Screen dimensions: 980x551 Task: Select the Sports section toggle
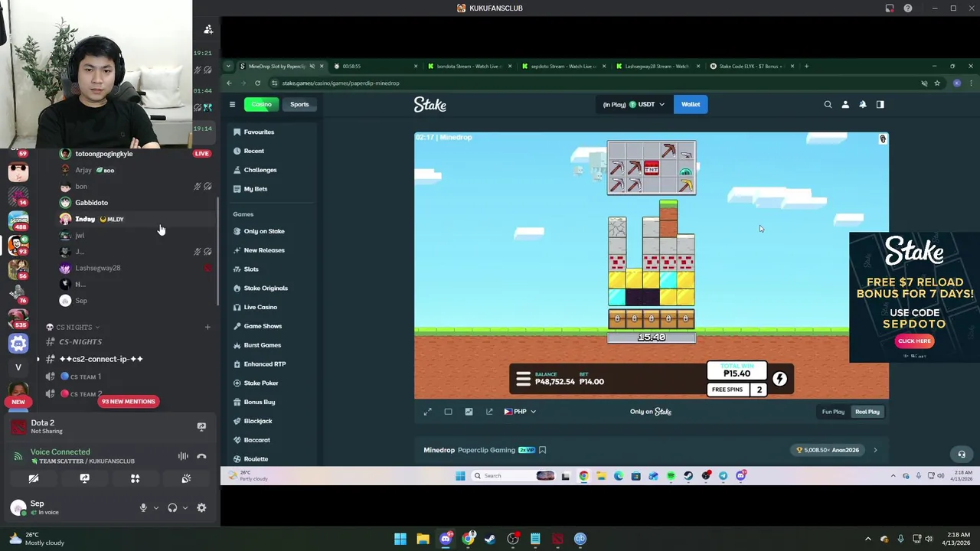(x=299, y=104)
